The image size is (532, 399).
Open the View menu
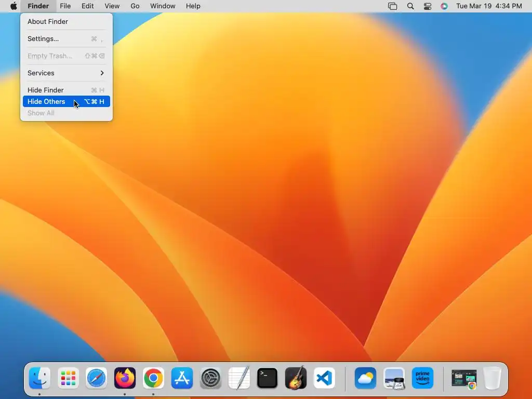point(112,6)
